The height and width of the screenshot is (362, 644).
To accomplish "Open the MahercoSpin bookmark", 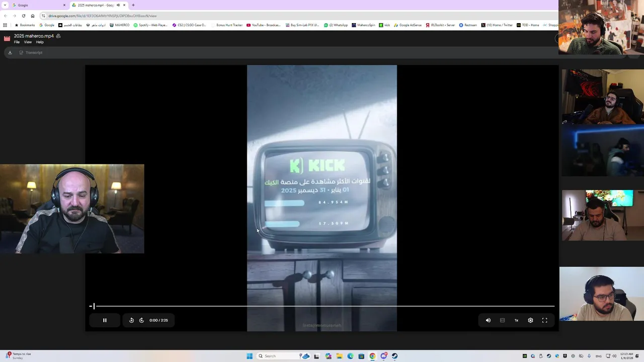I will click(363, 25).
